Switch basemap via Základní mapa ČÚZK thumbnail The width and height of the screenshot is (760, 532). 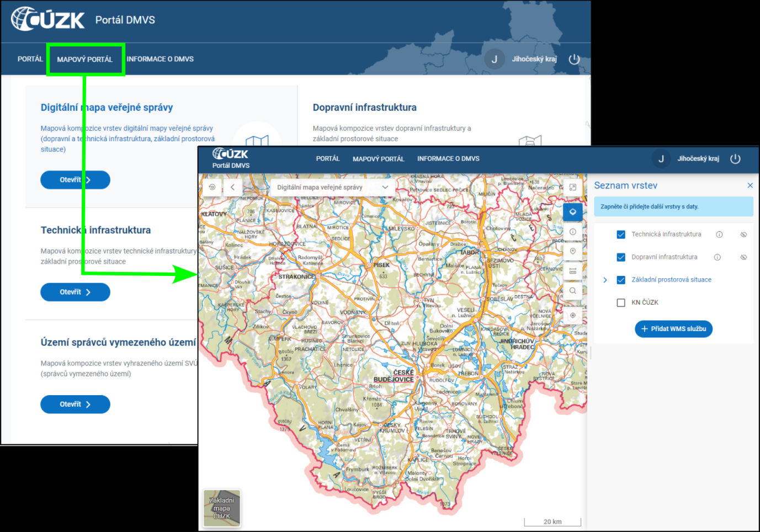click(222, 508)
